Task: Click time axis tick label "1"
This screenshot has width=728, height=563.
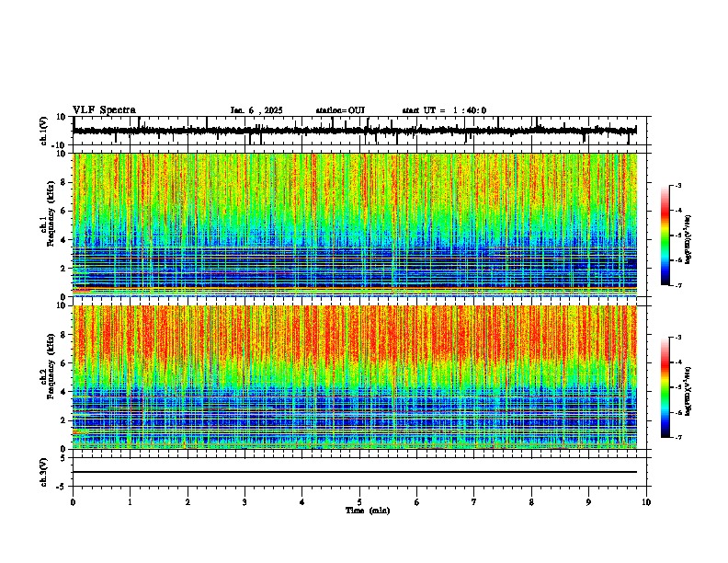Action: coord(130,502)
